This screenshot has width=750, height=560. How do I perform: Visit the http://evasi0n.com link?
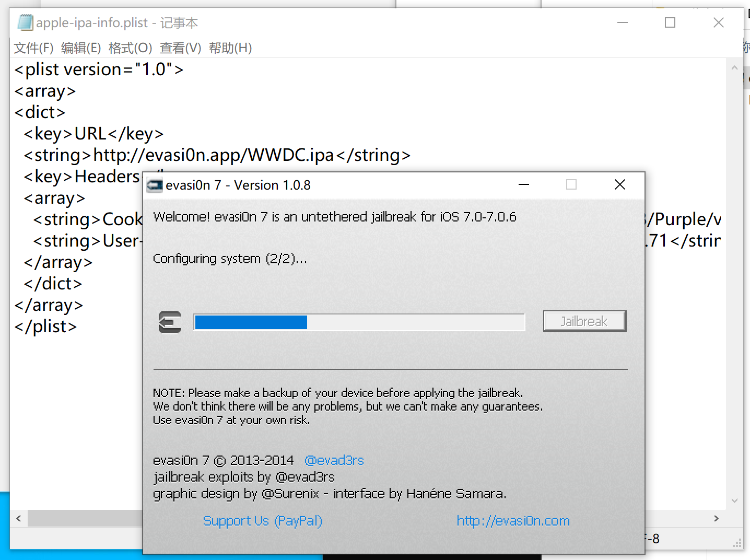click(x=513, y=521)
